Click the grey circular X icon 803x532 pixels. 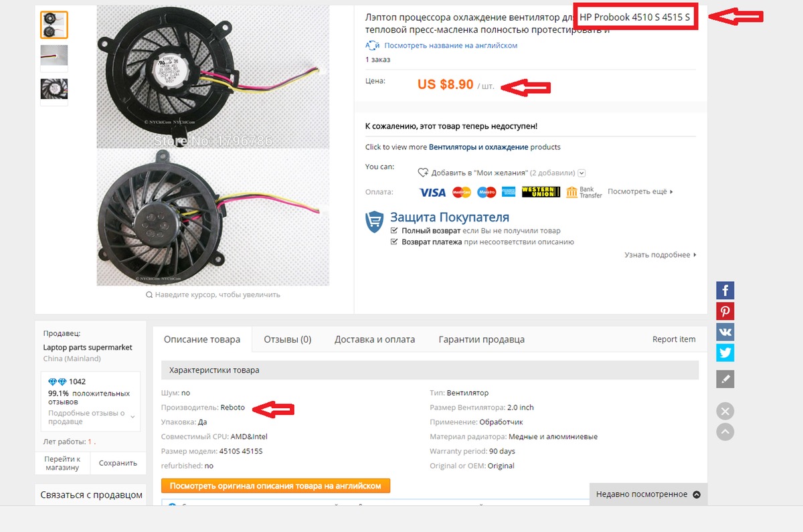[725, 411]
